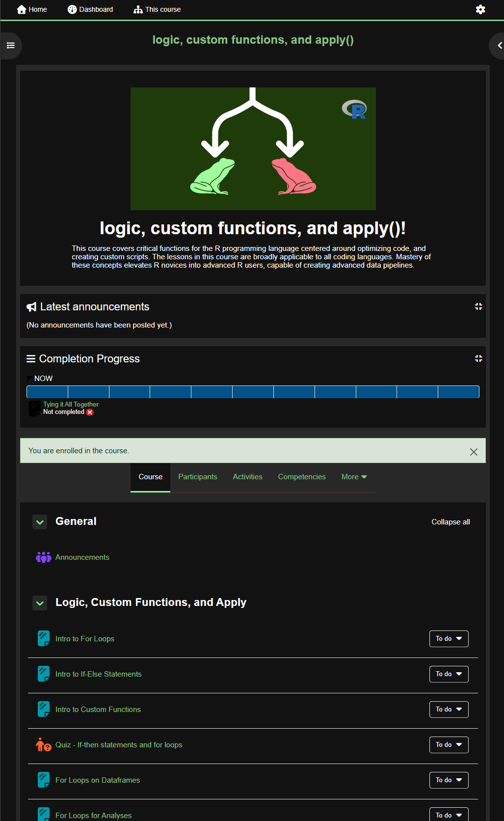The height and width of the screenshot is (821, 504).
Task: Switch to the Activities tab
Action: (248, 477)
